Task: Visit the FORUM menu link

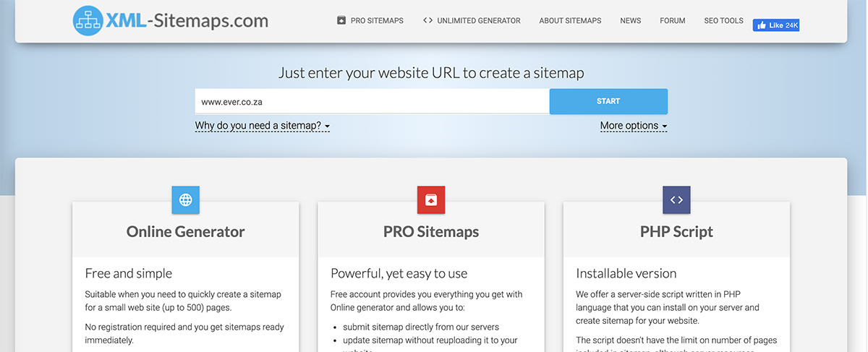Action: click(x=673, y=21)
